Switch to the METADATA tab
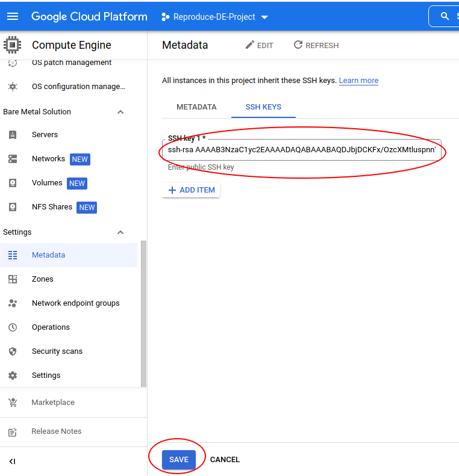459x476 pixels. [x=196, y=107]
